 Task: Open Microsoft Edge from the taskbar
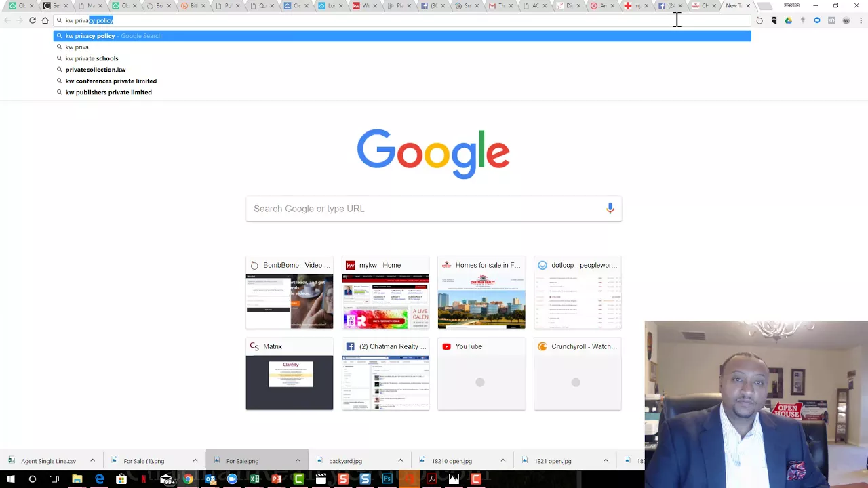100,479
